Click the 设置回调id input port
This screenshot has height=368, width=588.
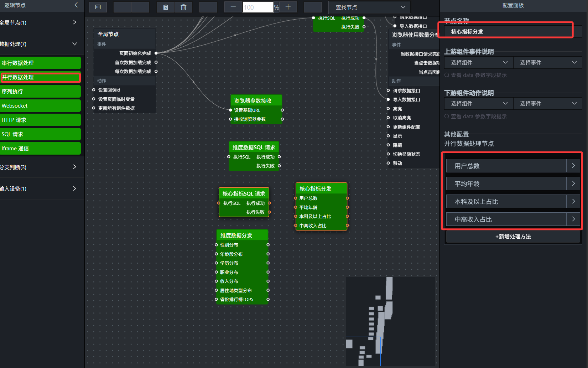(94, 90)
